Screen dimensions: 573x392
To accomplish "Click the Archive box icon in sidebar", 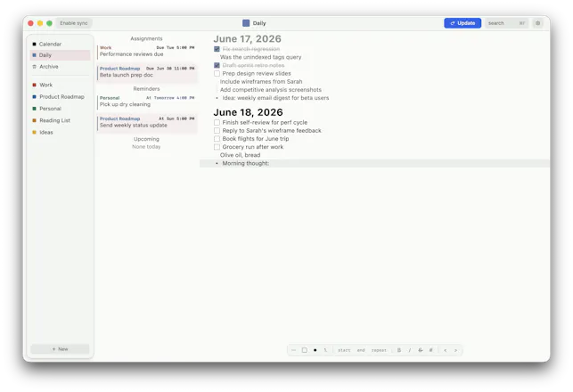I will tap(35, 67).
